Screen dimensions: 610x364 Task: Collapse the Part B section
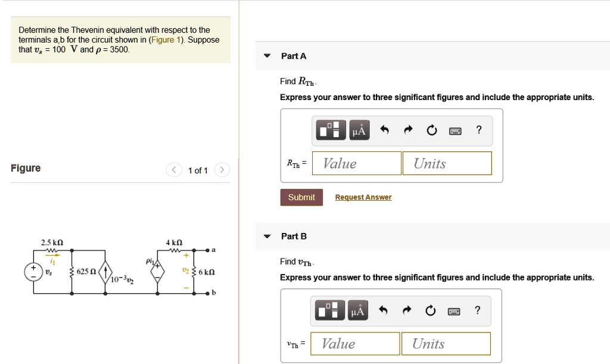pyautogui.click(x=266, y=236)
